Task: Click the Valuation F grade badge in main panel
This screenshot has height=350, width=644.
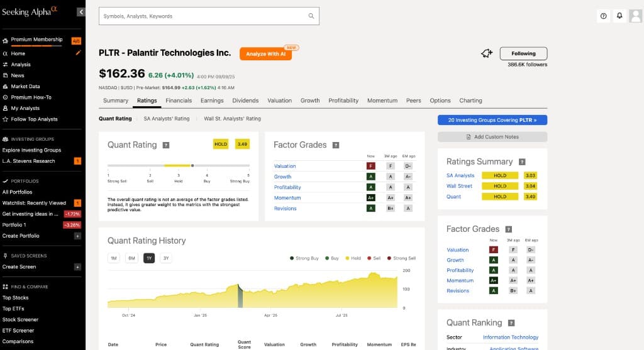Action: (x=370, y=166)
